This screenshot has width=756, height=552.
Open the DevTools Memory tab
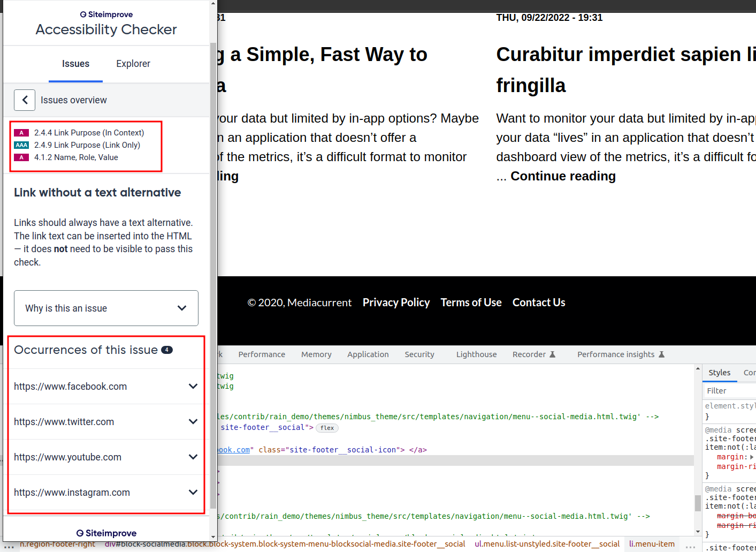pyautogui.click(x=316, y=354)
